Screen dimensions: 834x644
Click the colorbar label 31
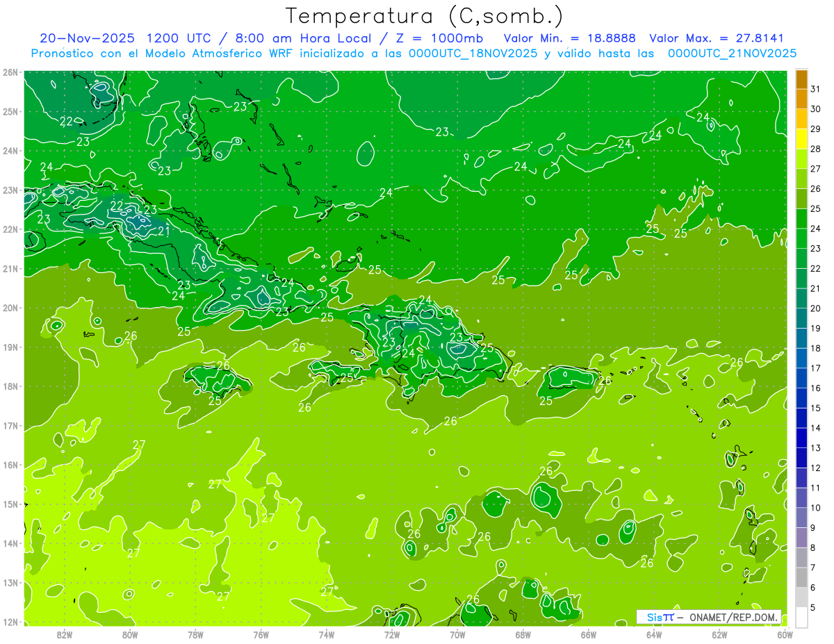pos(816,89)
